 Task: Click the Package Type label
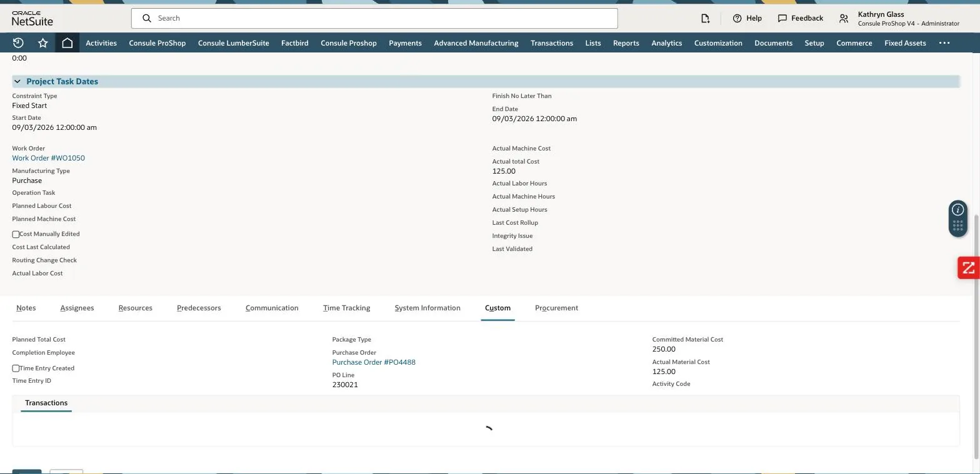pyautogui.click(x=352, y=340)
